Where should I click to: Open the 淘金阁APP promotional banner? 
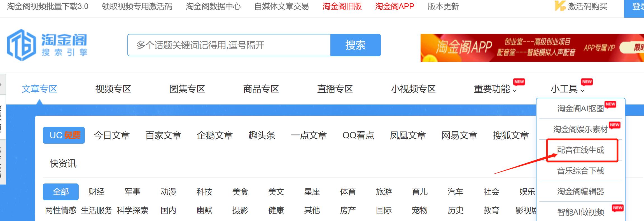532,48
